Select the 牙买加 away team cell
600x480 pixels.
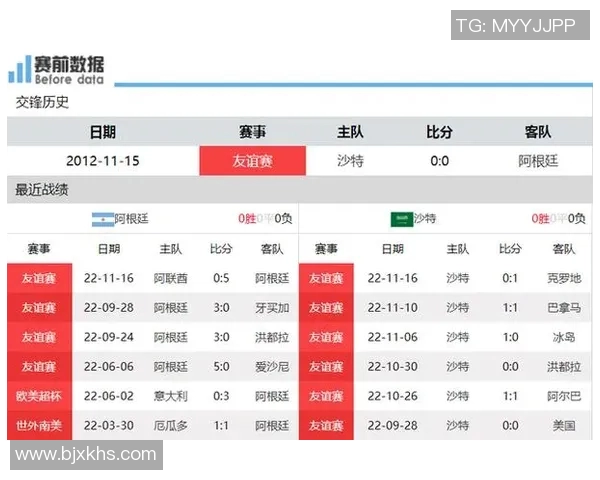point(272,308)
